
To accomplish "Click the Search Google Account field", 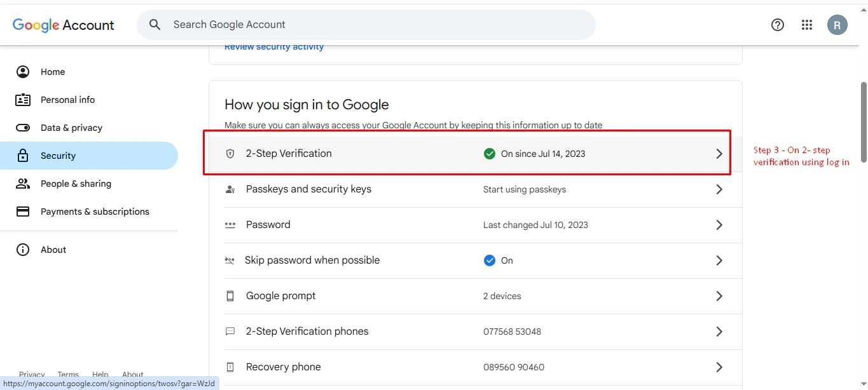I will click(375, 25).
